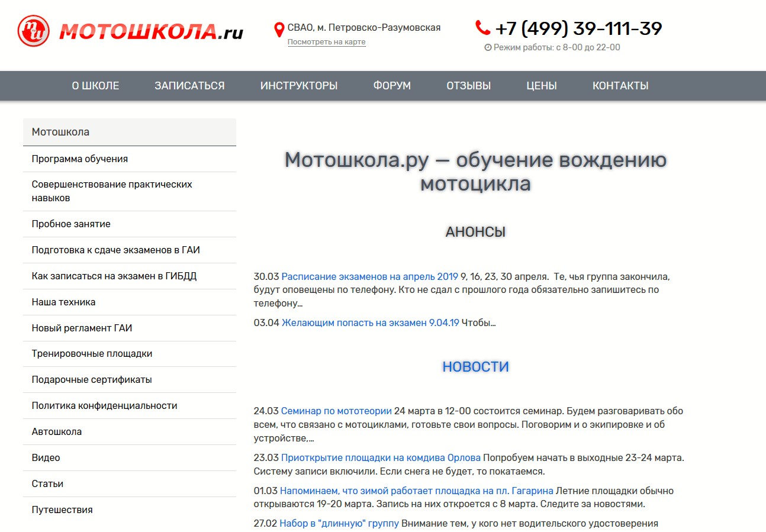Image resolution: width=766 pixels, height=532 pixels.
Task: Open 'Приоткрытие площадки на комдива Орлова' link
Action: 381,457
